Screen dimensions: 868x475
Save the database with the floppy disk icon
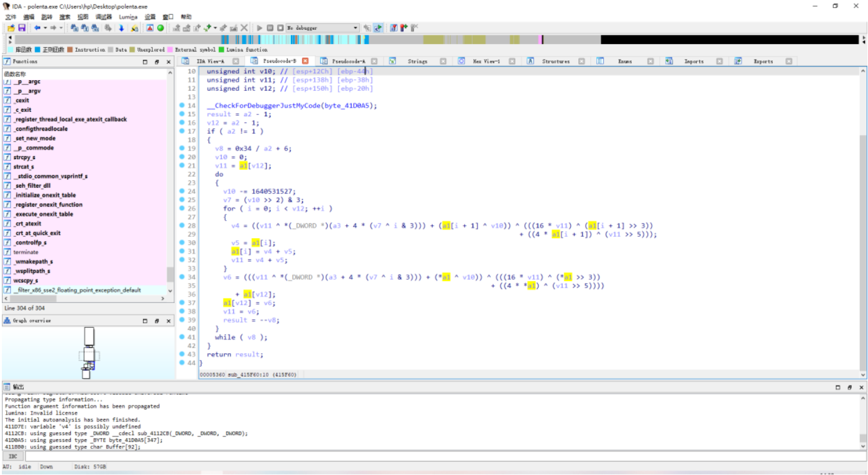(22, 28)
